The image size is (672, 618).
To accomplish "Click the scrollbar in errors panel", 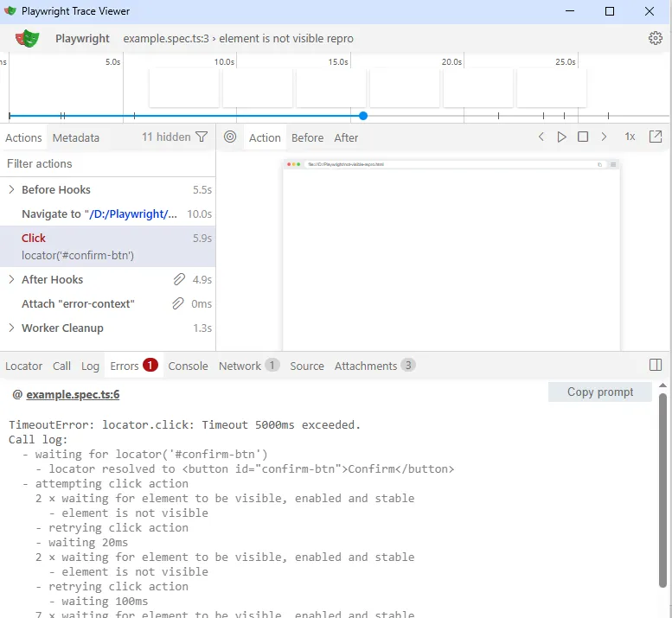I will [662, 490].
